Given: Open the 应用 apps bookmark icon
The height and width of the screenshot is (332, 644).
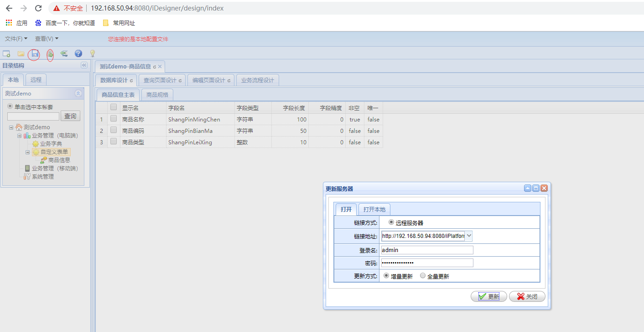Looking at the screenshot, I should point(9,23).
